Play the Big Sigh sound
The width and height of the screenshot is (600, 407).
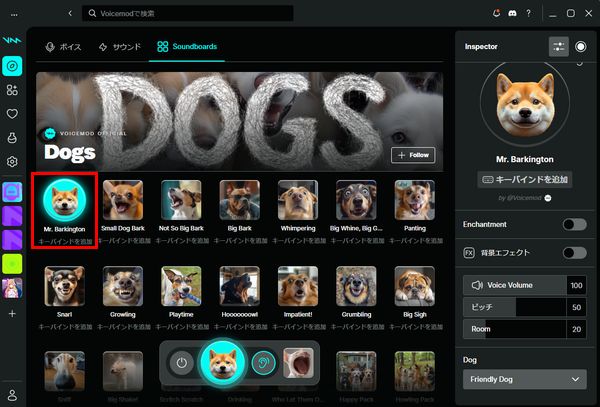(x=415, y=286)
